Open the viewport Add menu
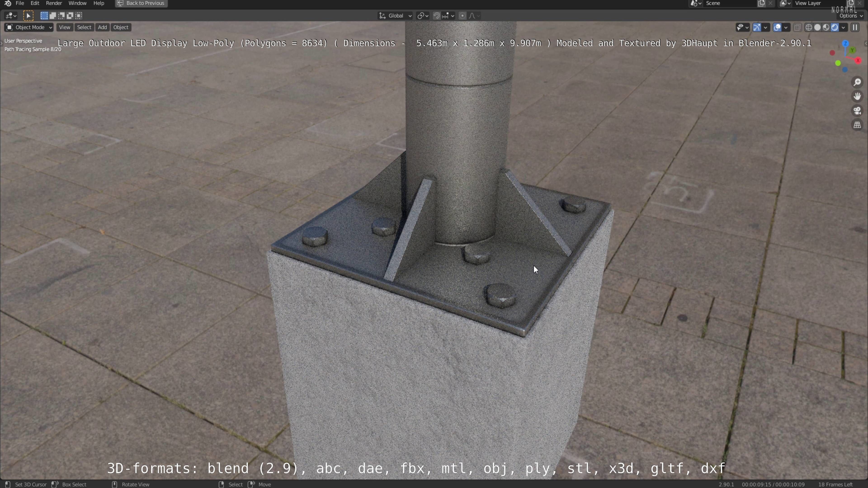Image resolution: width=868 pixels, height=488 pixels. click(x=102, y=27)
